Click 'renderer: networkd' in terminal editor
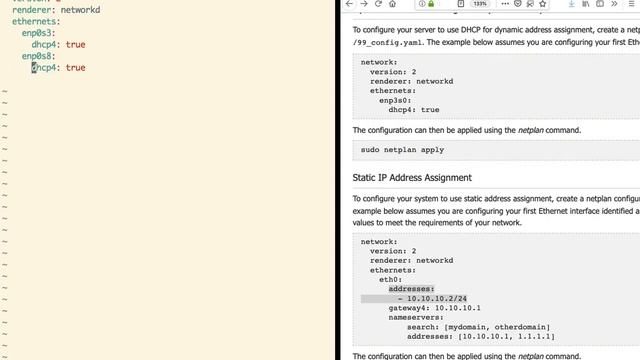Screen dimensions: 640x360 coord(56,10)
